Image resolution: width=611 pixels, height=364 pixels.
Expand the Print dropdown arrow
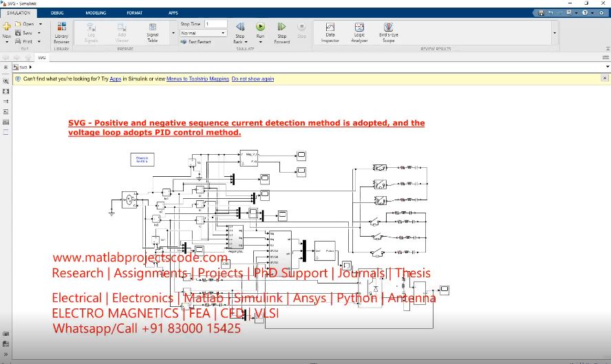pos(39,41)
